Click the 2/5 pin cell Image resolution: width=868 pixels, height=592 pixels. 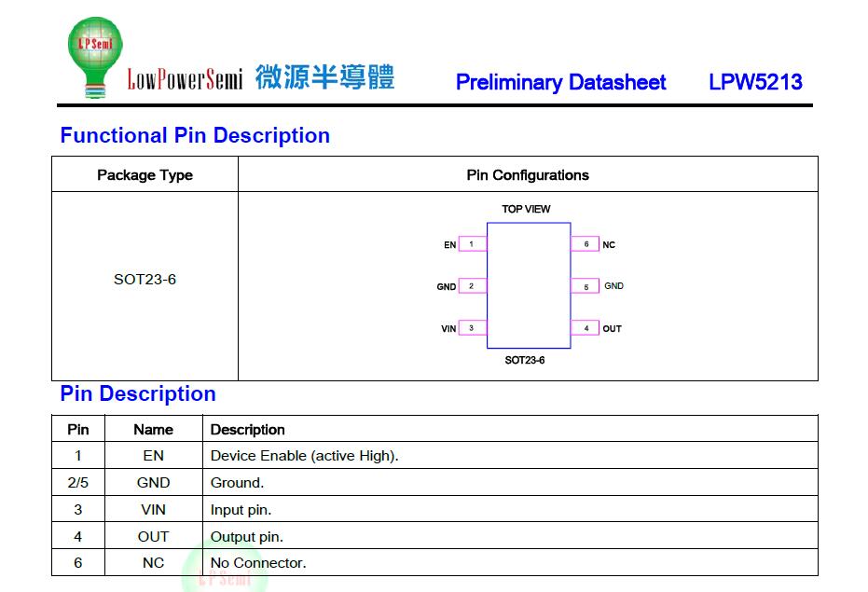click(78, 482)
